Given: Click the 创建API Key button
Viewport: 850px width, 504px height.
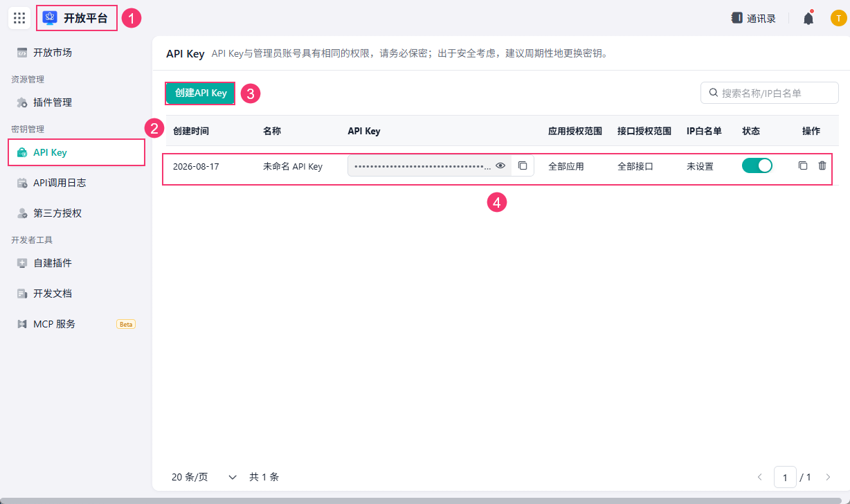Looking at the screenshot, I should pos(201,93).
